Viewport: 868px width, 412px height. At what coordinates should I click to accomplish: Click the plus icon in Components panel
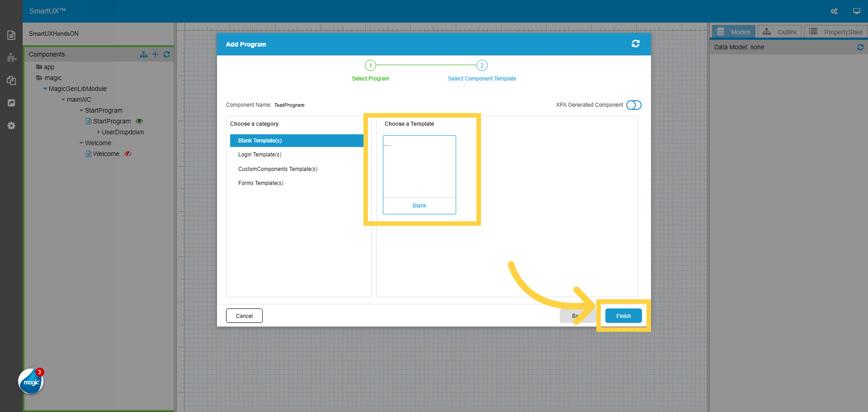pos(155,54)
